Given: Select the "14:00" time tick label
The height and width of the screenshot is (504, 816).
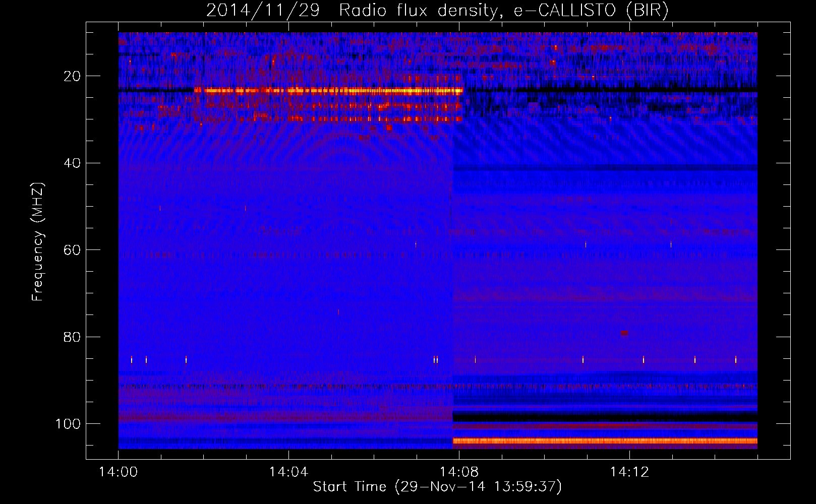Looking at the screenshot, I should pyautogui.click(x=118, y=472).
